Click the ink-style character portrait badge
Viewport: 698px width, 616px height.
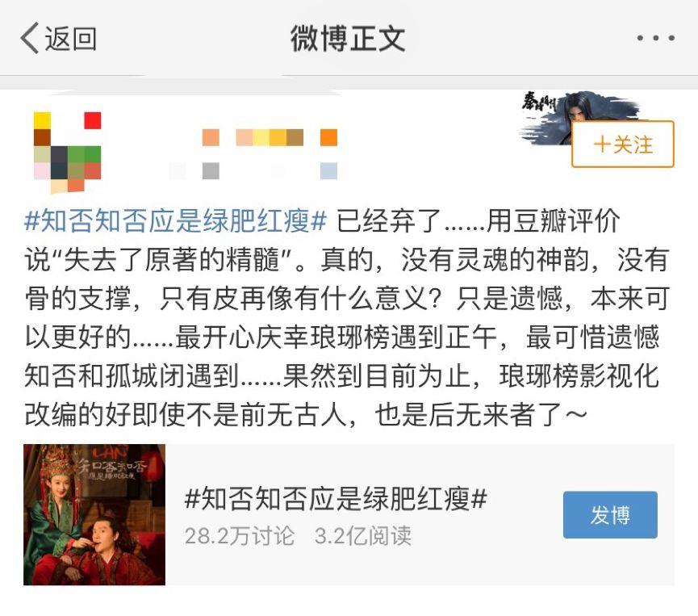coord(579,117)
